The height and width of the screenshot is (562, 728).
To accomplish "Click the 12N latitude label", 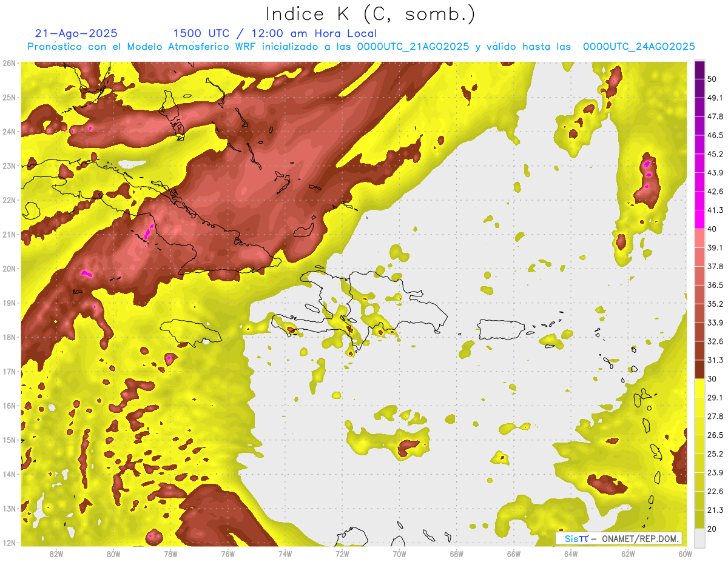I will point(9,543).
